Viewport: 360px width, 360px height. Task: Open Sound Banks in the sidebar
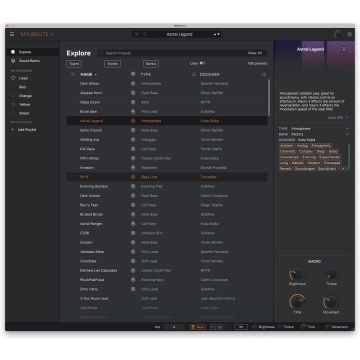pos(29,61)
